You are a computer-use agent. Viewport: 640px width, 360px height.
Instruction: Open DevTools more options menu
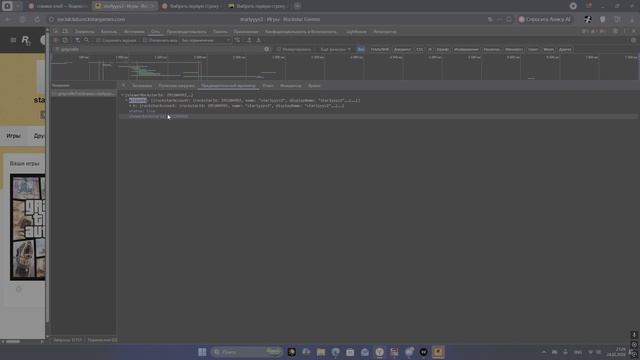click(624, 31)
